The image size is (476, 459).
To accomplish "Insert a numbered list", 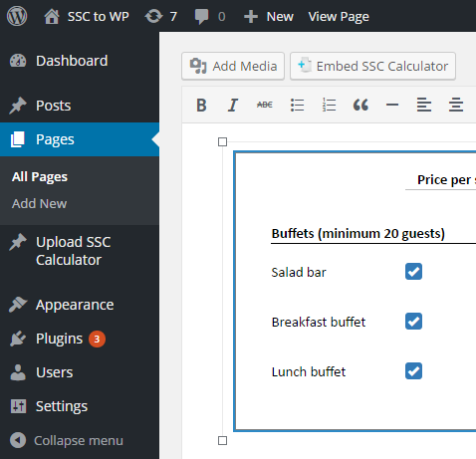I will coord(329,106).
